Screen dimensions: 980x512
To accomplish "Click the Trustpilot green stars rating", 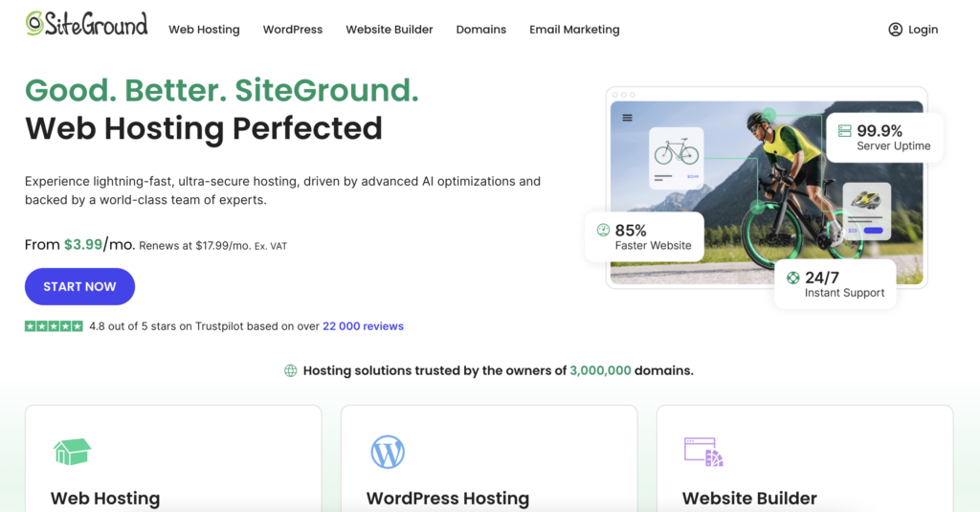I will pyautogui.click(x=54, y=326).
